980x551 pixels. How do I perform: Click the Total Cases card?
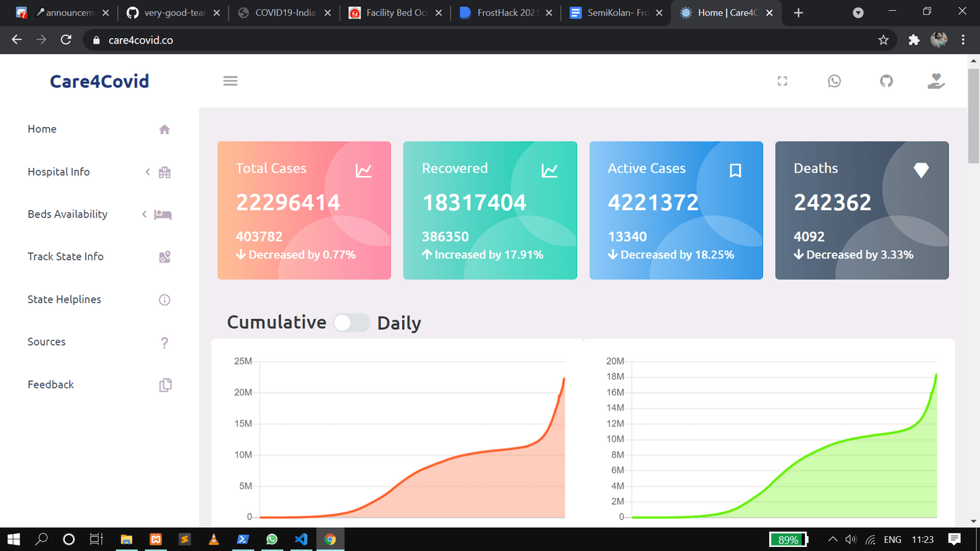point(304,210)
